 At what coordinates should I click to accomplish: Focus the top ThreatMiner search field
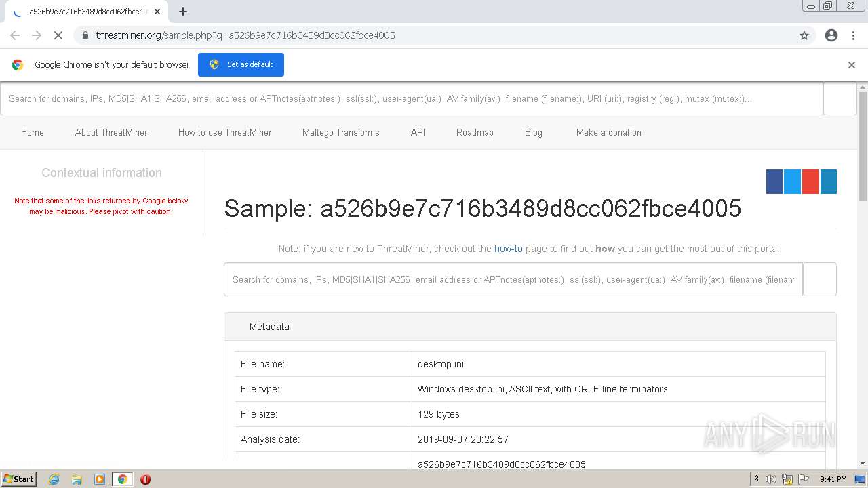coord(412,99)
